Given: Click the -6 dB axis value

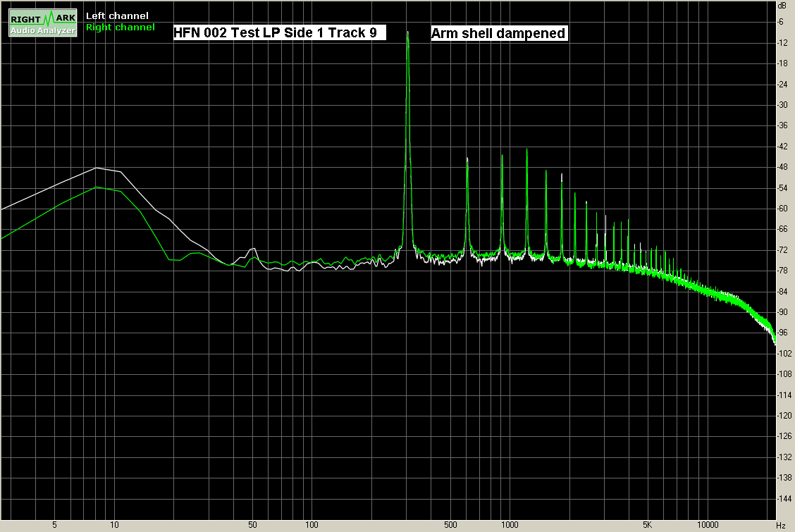Looking at the screenshot, I should click(781, 22).
